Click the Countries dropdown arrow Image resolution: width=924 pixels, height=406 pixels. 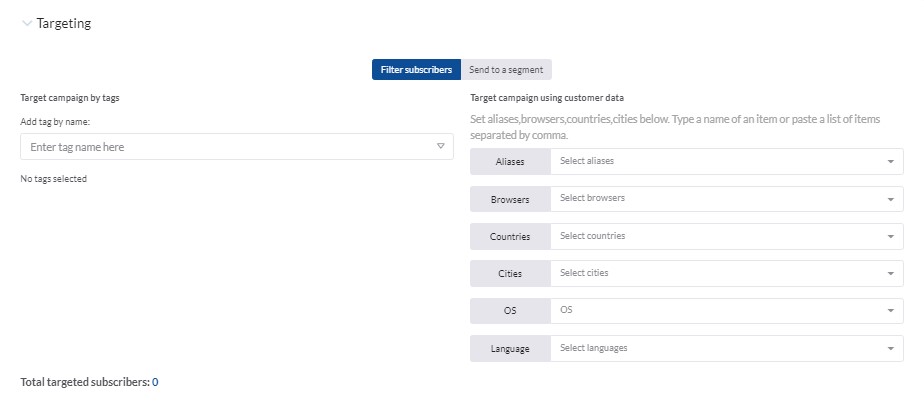coord(890,236)
